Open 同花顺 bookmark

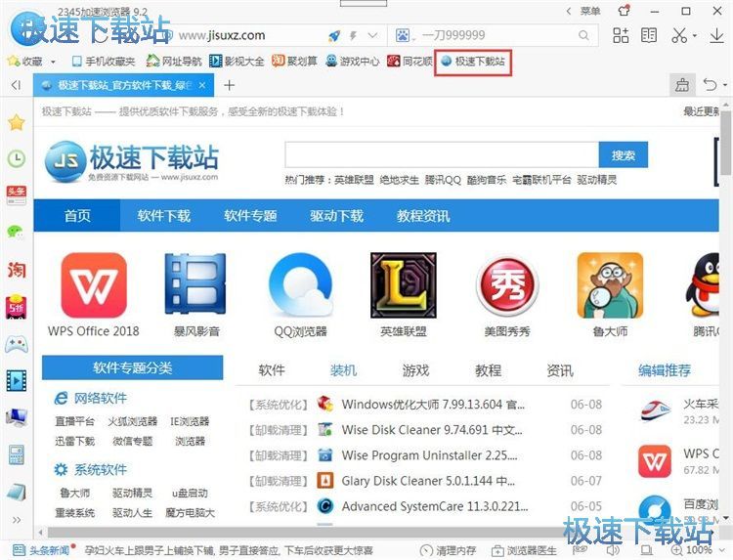pyautogui.click(x=410, y=62)
